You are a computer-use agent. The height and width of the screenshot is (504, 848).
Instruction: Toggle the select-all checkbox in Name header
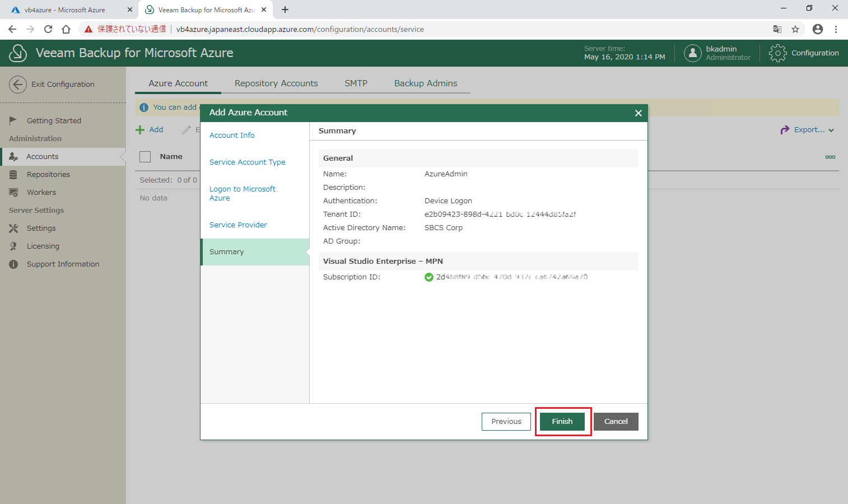pyautogui.click(x=145, y=157)
